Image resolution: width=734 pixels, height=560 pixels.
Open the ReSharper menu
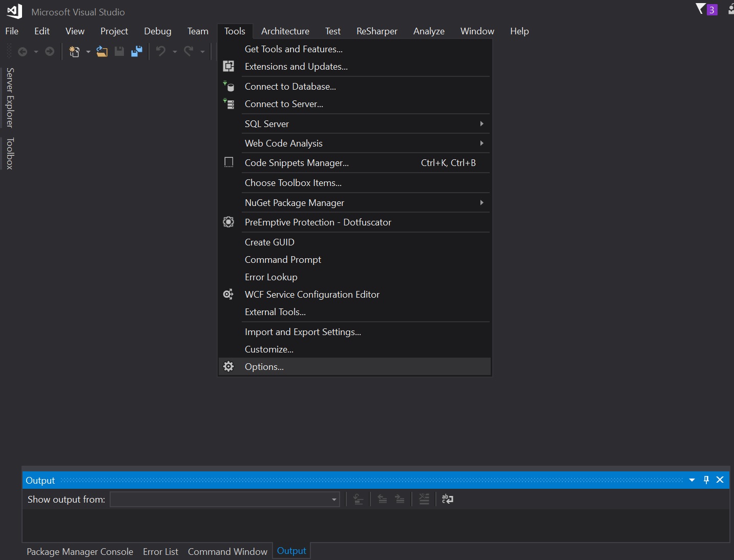[376, 31]
